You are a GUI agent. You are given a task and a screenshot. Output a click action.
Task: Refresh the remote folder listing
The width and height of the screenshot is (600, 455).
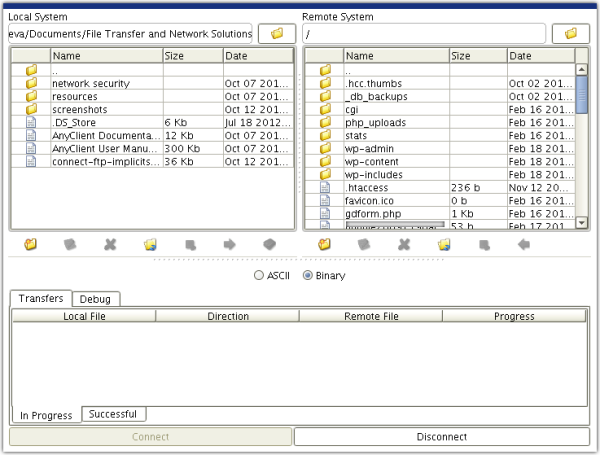click(x=444, y=244)
